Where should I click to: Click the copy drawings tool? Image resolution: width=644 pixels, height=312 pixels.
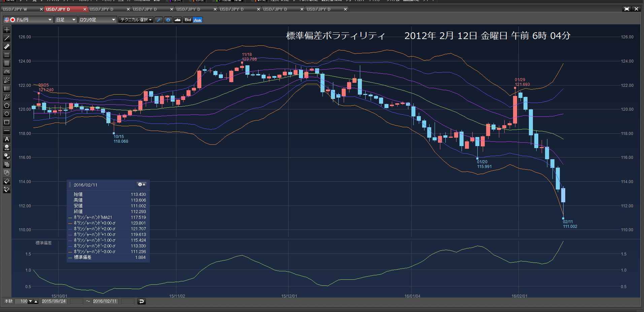point(7,164)
